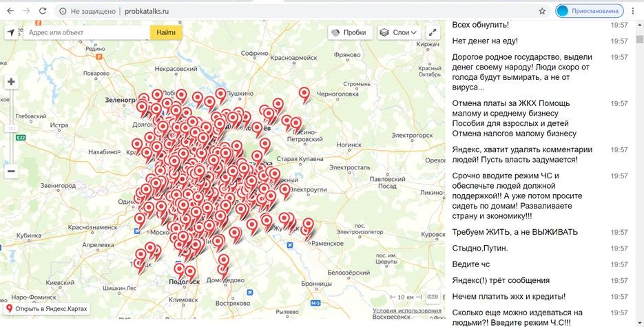Click the comment 'Ведите чс'

(x=470, y=264)
